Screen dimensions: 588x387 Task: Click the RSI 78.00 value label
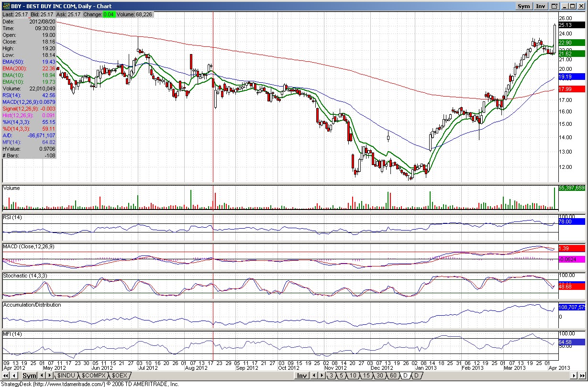coord(571,221)
